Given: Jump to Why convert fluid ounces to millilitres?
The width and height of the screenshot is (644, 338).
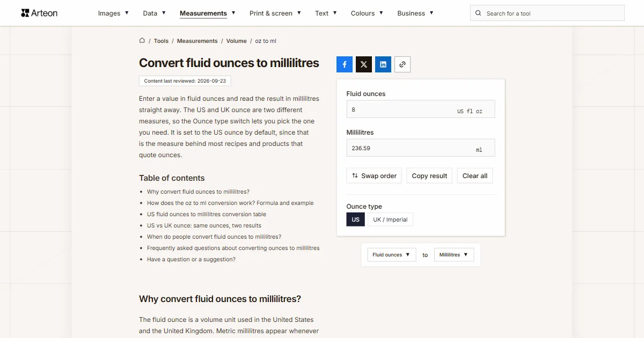Looking at the screenshot, I should [x=198, y=192].
